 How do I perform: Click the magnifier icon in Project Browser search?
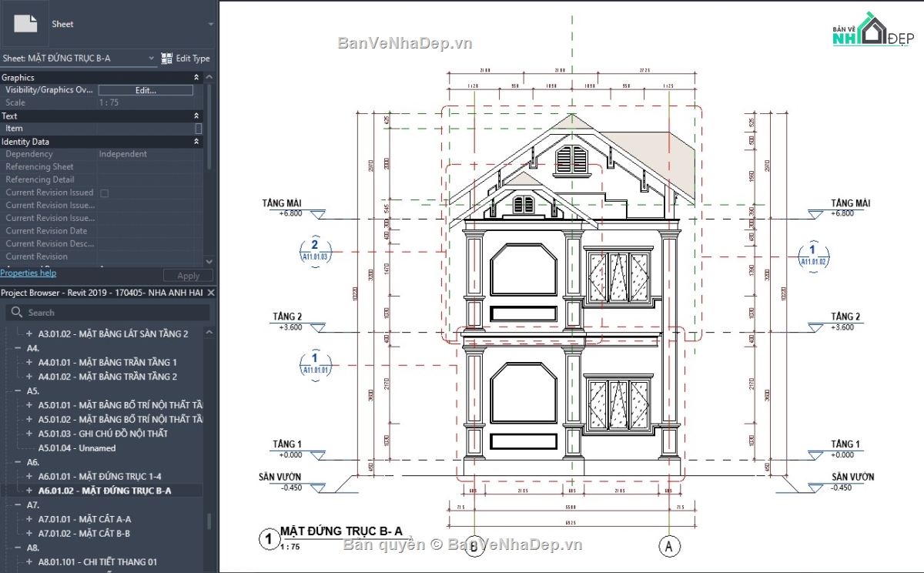[x=17, y=313]
